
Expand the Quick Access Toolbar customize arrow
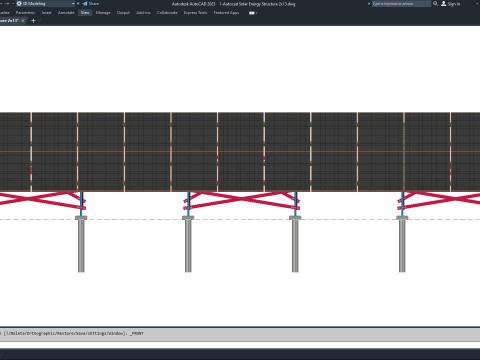tap(78, 4)
